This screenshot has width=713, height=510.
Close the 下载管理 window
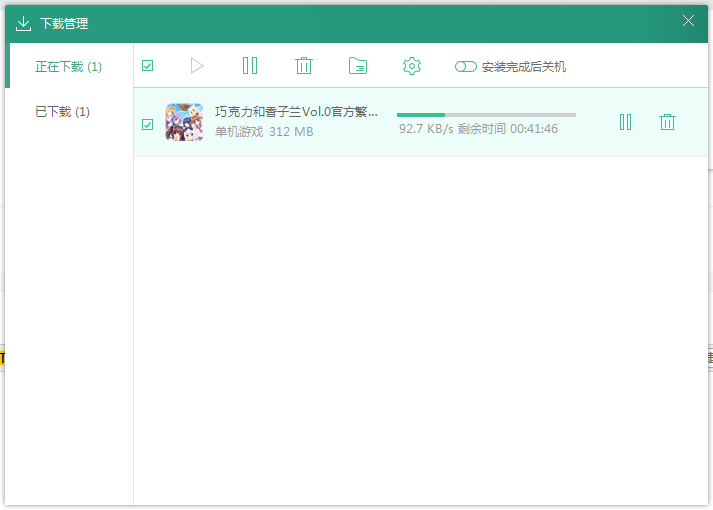[688, 21]
